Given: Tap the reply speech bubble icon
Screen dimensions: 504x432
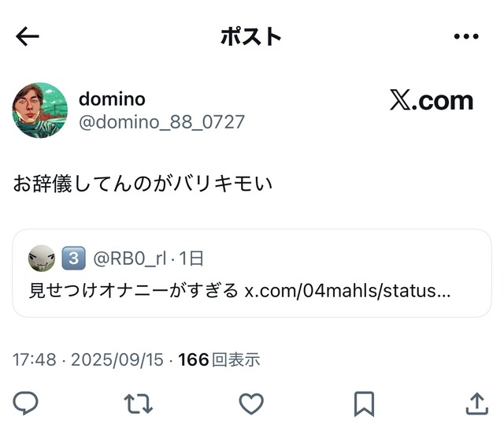Looking at the screenshot, I should click(25, 402).
